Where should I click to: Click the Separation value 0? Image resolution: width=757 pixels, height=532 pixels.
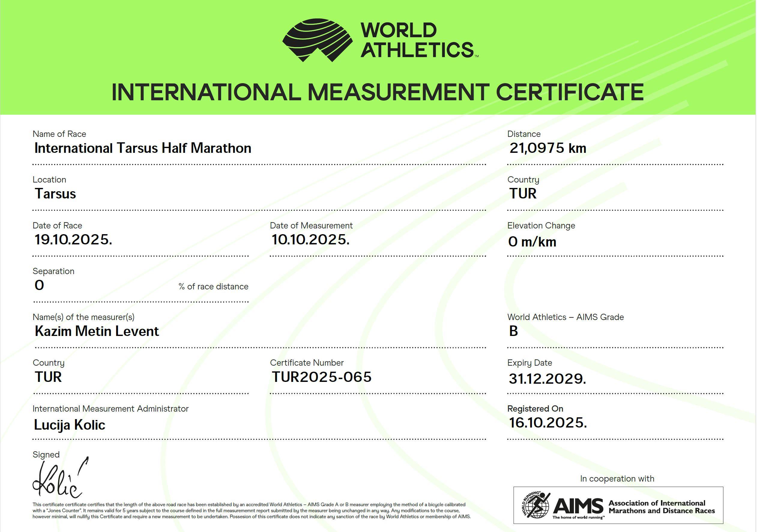pyautogui.click(x=39, y=285)
